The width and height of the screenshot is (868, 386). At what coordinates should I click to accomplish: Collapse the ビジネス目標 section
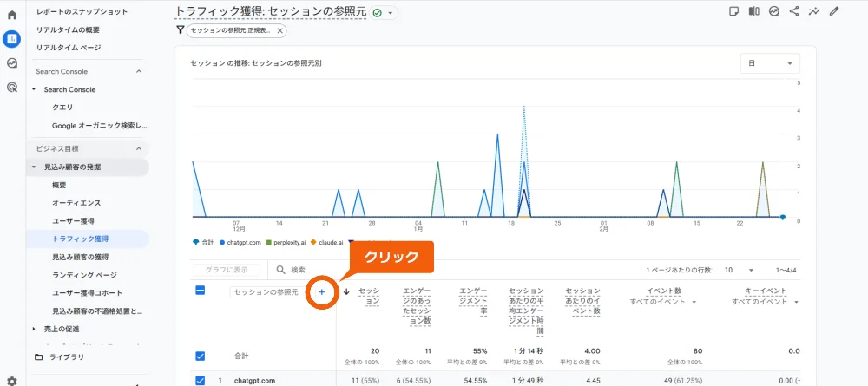pyautogui.click(x=139, y=148)
